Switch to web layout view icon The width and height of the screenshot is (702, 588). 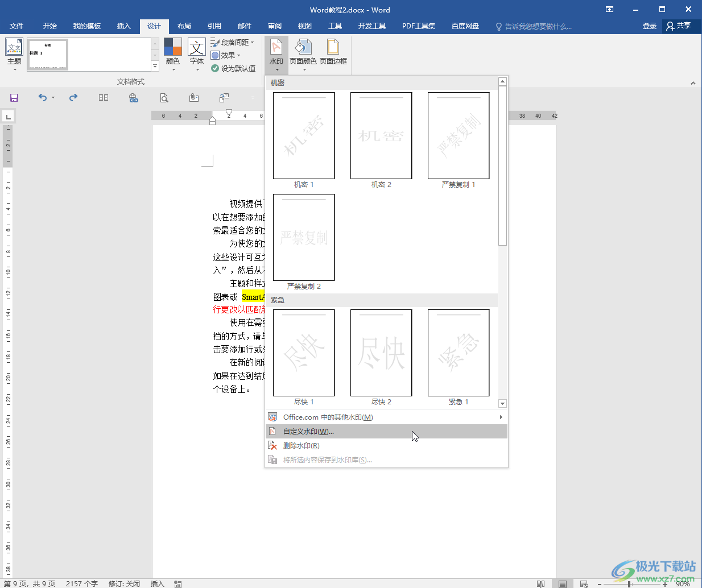coord(584,584)
